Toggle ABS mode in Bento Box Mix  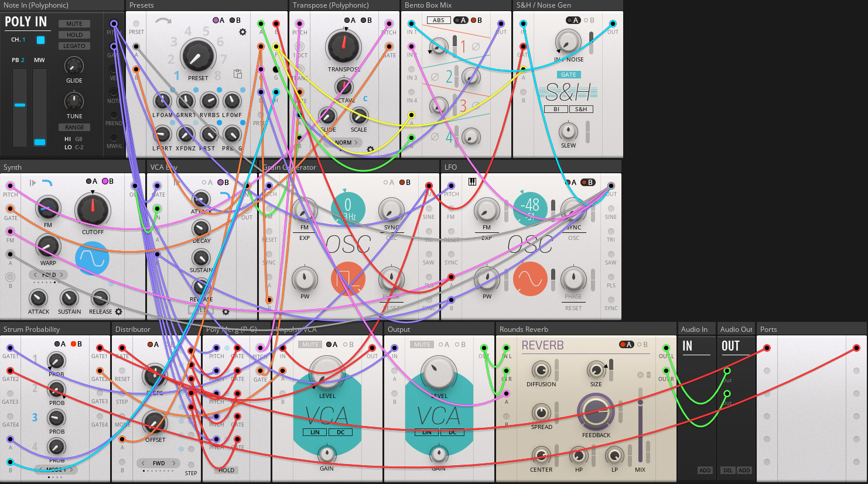(439, 20)
